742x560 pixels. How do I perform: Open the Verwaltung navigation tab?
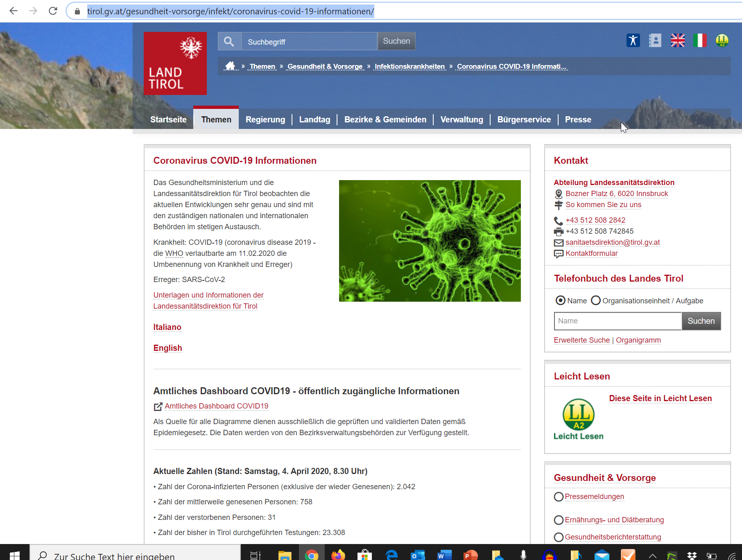point(462,120)
